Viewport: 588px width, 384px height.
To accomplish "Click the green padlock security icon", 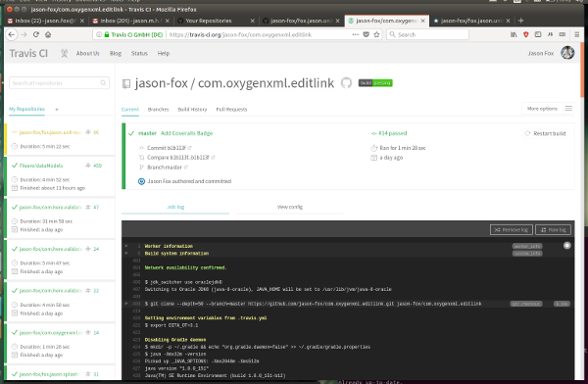I will [x=107, y=34].
